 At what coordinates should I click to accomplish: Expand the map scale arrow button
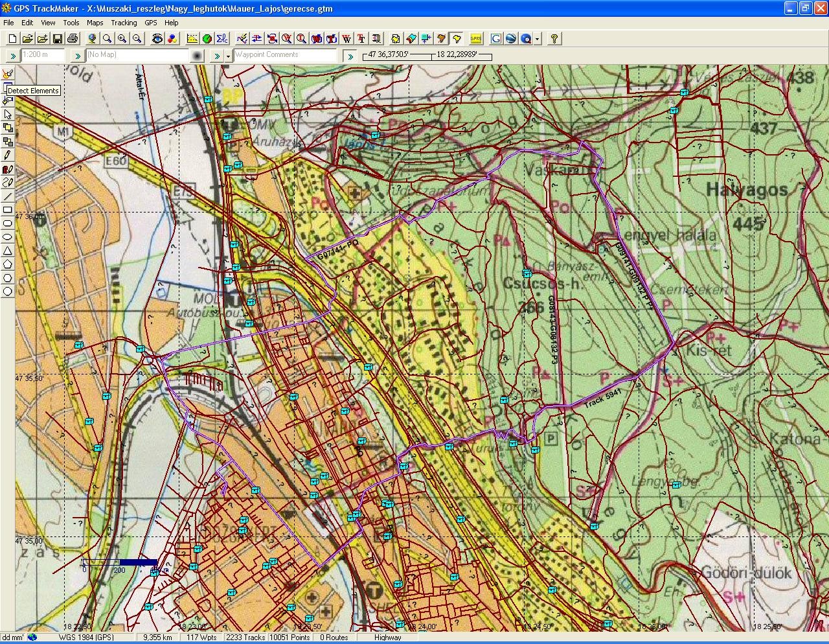coord(12,56)
